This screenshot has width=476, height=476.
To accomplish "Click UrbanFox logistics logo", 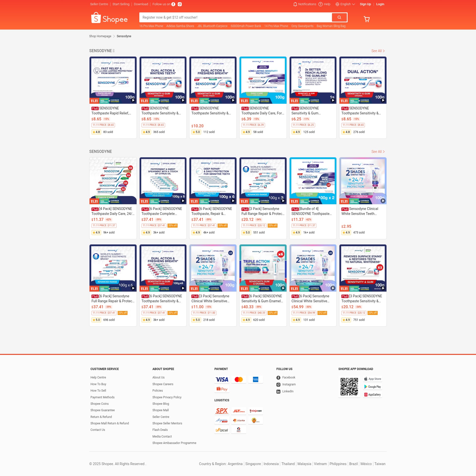I will click(238, 420).
